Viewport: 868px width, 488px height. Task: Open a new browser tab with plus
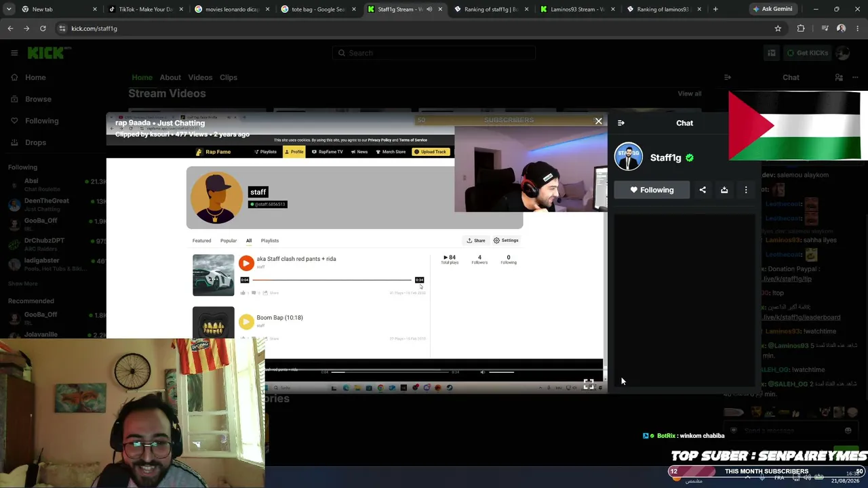point(715,9)
